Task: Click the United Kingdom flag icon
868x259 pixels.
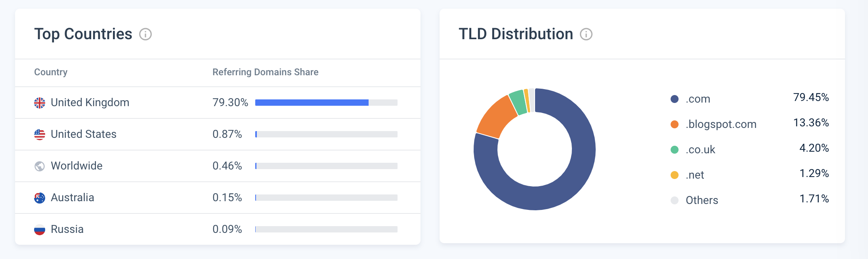Action: coord(40,103)
